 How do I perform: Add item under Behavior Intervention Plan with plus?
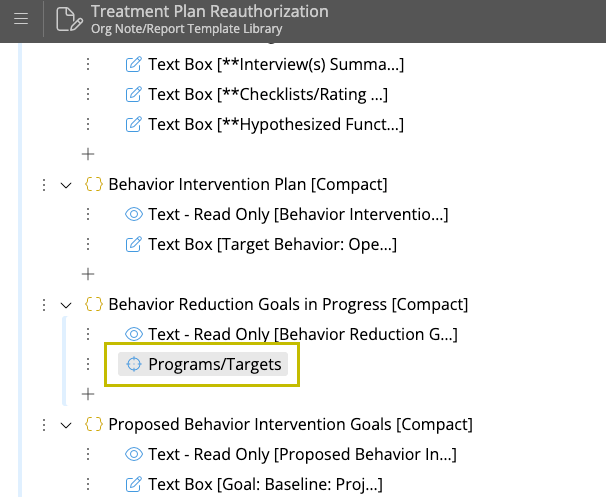point(88,274)
